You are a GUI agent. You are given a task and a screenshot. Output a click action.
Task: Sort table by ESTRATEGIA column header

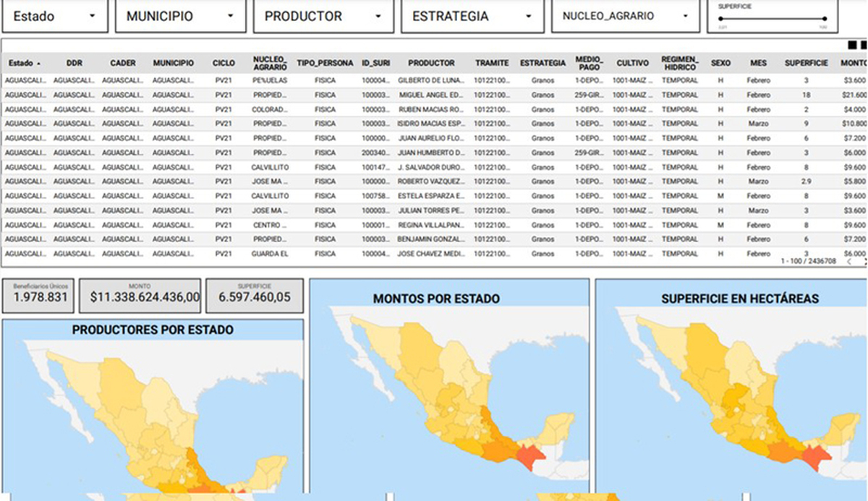click(542, 64)
